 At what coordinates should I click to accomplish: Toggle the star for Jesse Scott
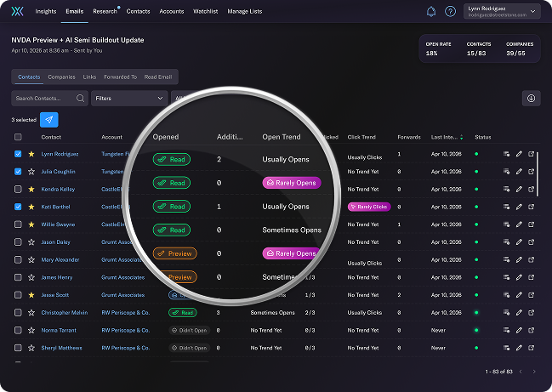point(31,295)
